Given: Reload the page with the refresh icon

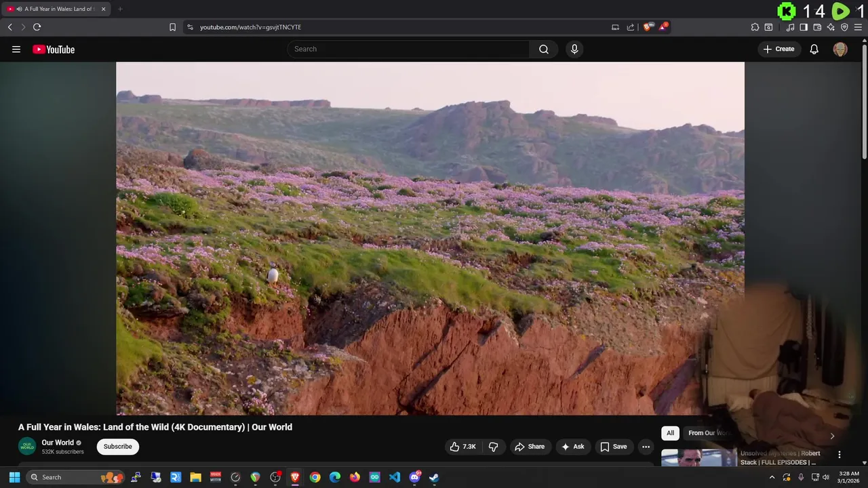Looking at the screenshot, I should click(37, 27).
